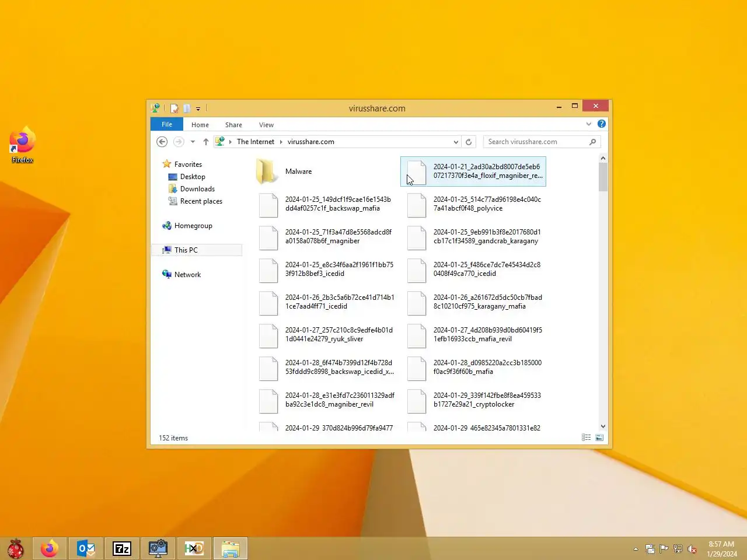747x560 pixels.
Task: Select the backswap_mafia file from 2024-01-25
Action: click(326, 204)
